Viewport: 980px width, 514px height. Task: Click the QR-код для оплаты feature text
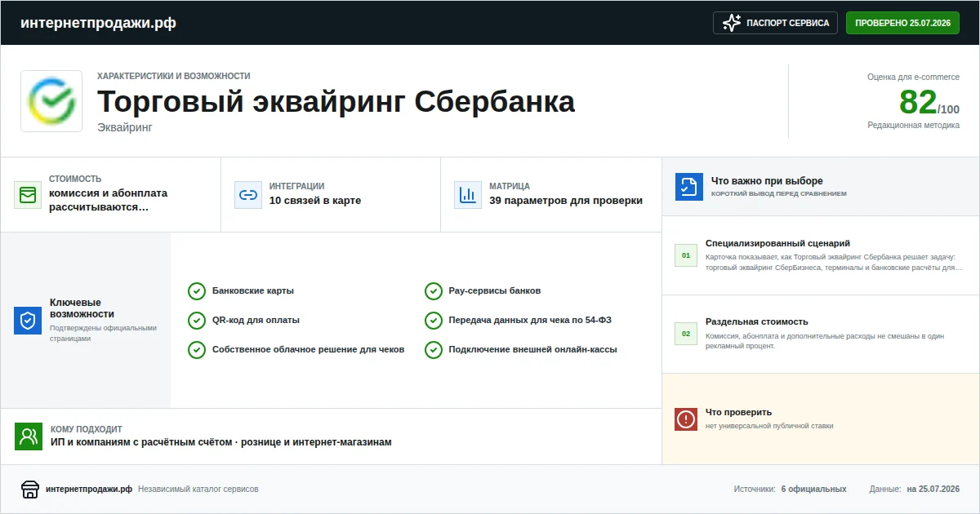[256, 321]
